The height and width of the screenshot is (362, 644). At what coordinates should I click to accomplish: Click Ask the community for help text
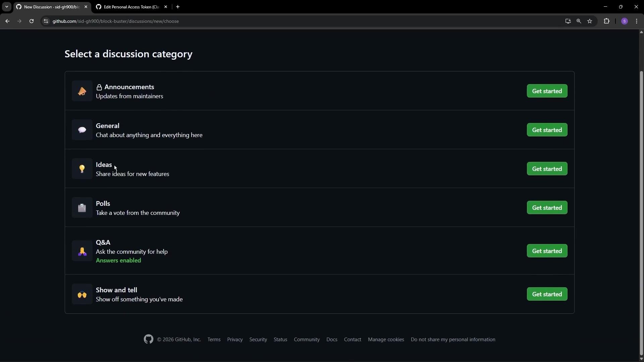132,252
